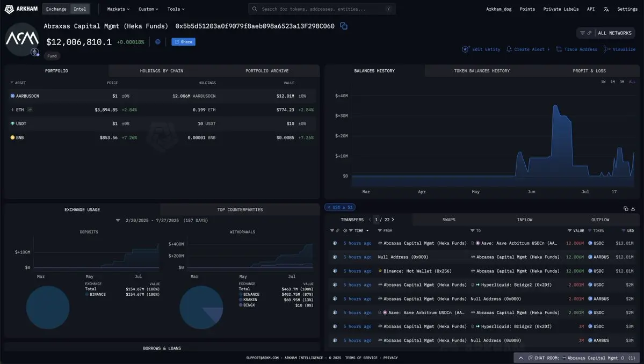Click the Edit Entity icon
This screenshot has height=364, width=644.
(465, 49)
